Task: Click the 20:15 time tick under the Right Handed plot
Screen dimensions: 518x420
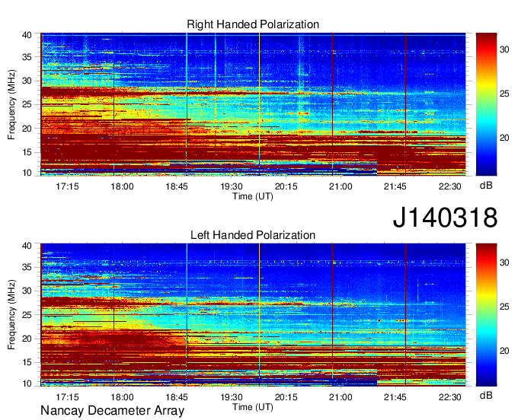Action: pyautogui.click(x=286, y=186)
